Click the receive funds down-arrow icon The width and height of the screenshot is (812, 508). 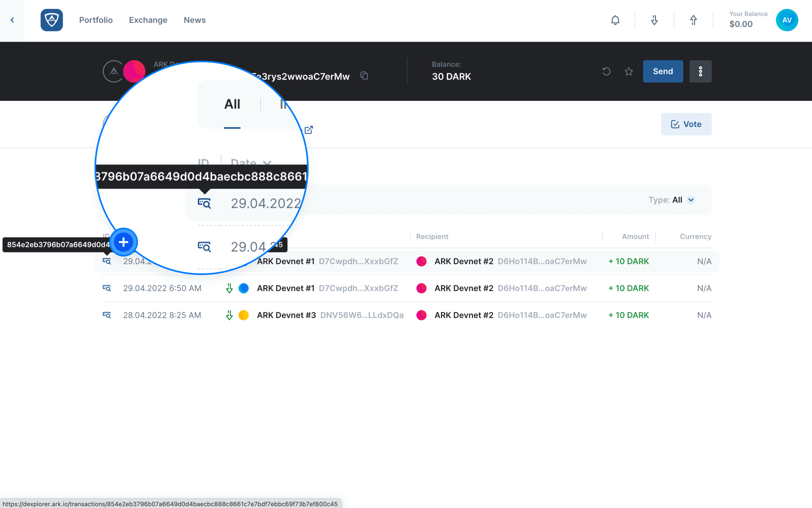654,20
